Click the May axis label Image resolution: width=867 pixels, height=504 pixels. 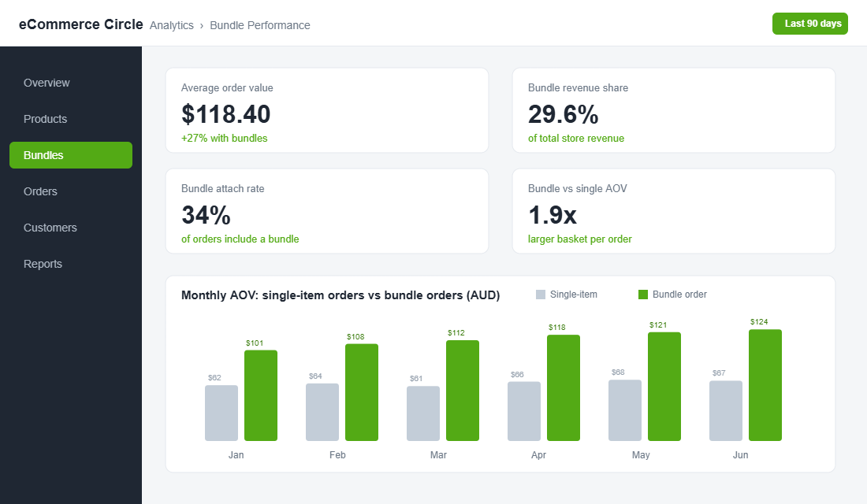641,455
